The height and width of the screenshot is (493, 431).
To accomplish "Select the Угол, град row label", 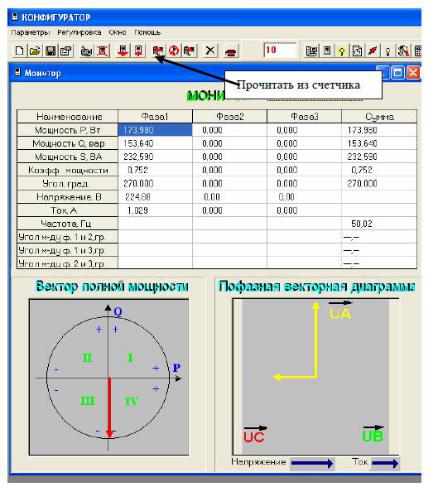I will coord(68,183).
